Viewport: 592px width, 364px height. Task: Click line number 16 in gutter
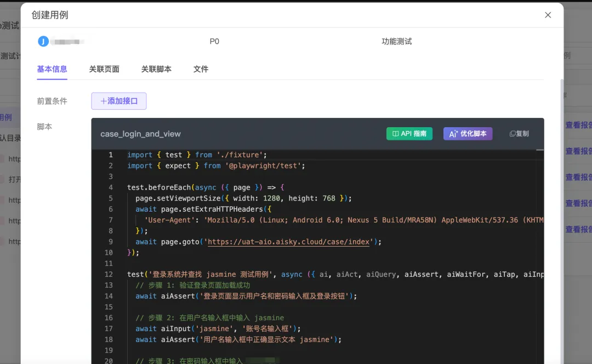(109, 318)
